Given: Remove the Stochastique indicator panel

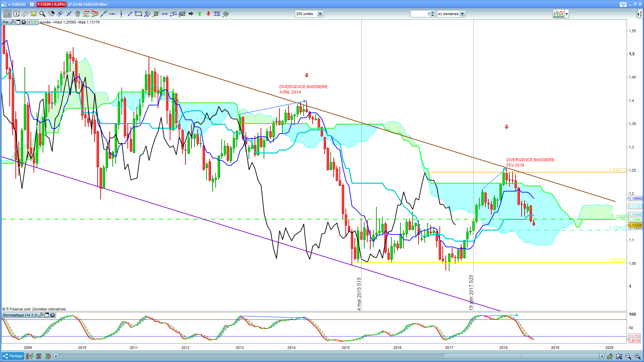Looking at the screenshot, I should pos(52,315).
